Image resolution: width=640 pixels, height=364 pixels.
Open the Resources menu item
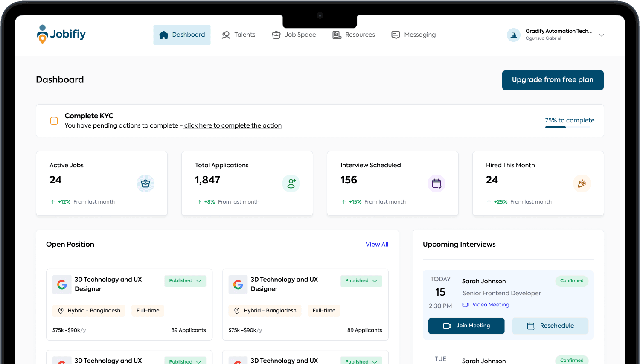click(353, 35)
